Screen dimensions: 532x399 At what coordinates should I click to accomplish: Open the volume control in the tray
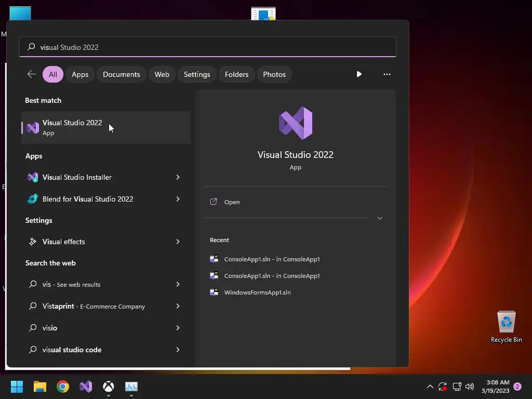(470, 387)
